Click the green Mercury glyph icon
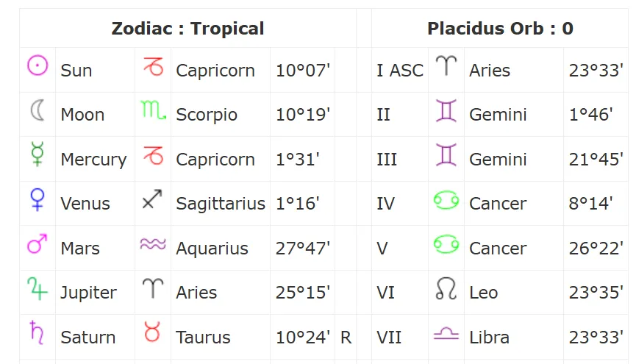This screenshot has width=636, height=364. pyautogui.click(x=37, y=156)
